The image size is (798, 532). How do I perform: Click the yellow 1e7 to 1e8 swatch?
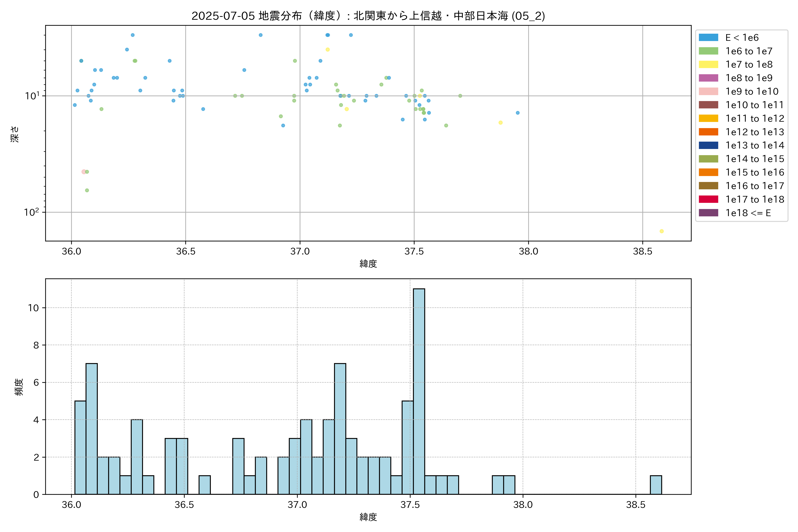[x=708, y=65]
